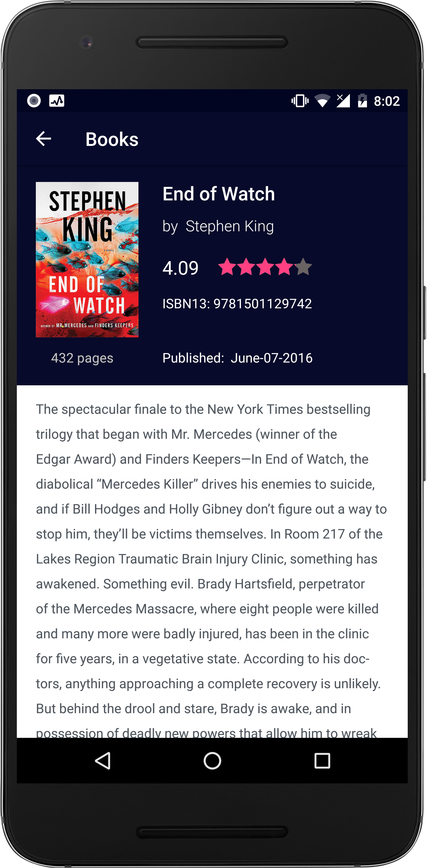This screenshot has width=427, height=868.
Task: Tap the back arrow in the header
Action: coord(43,139)
